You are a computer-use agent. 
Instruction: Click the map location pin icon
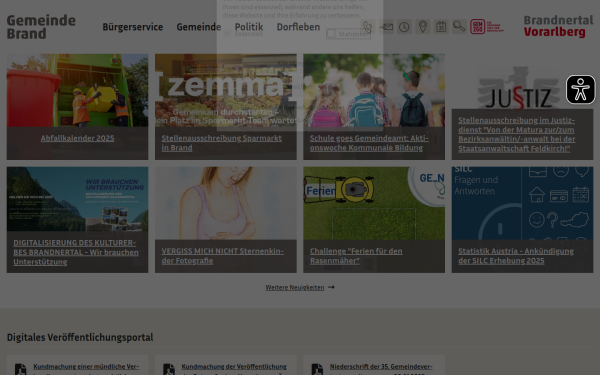point(423,27)
